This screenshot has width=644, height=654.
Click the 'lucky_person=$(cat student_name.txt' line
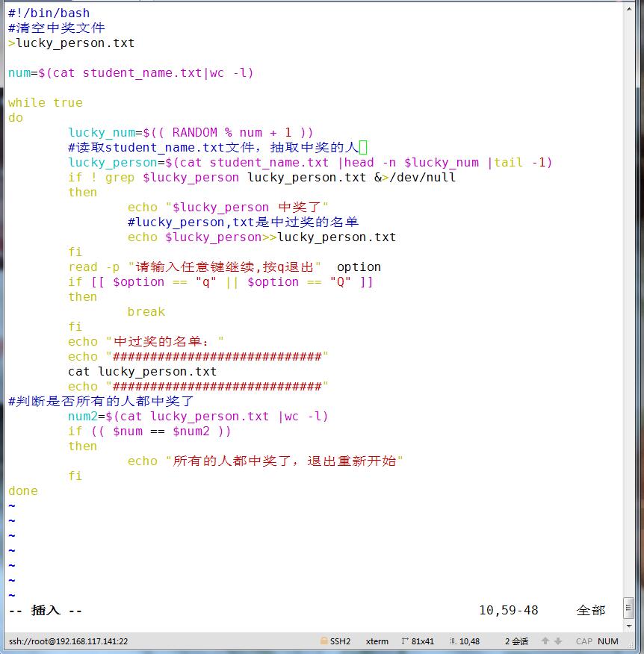tap(310, 163)
